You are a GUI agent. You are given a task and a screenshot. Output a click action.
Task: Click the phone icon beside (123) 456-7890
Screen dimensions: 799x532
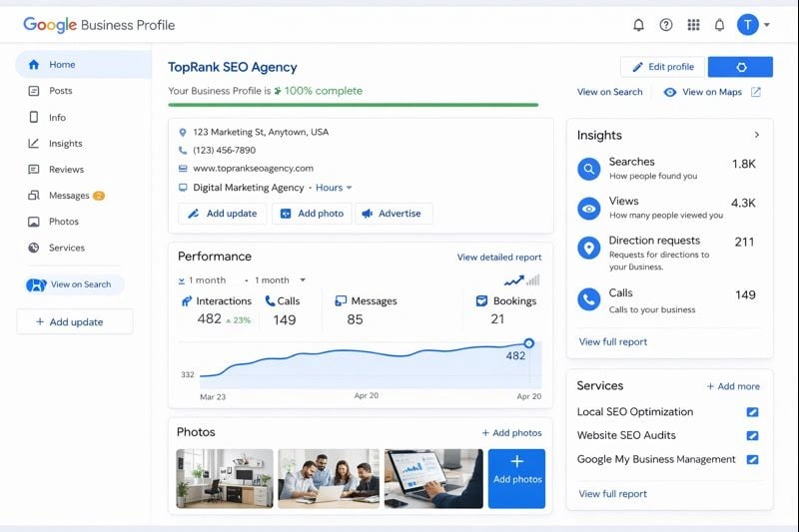[x=183, y=150]
